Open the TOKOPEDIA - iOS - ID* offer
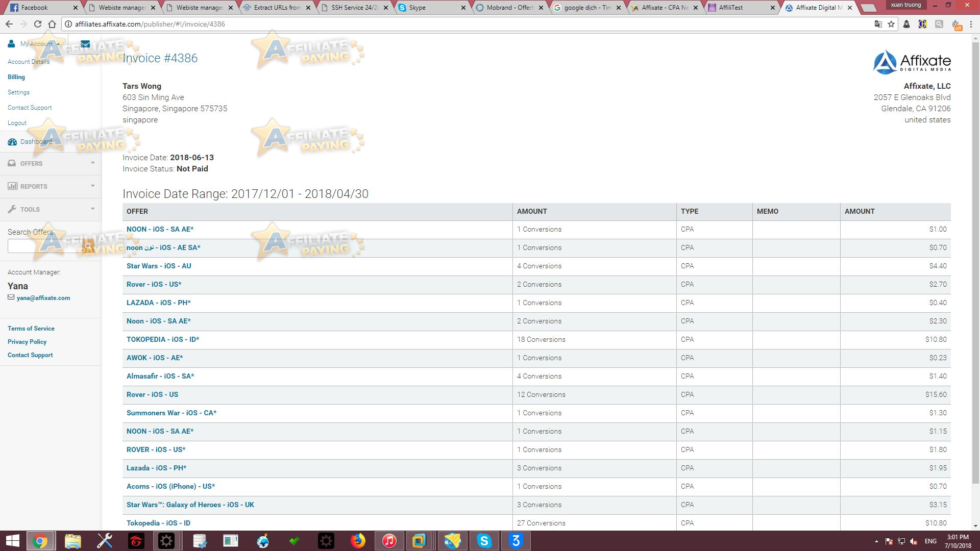Image resolution: width=980 pixels, height=551 pixels. [x=163, y=339]
